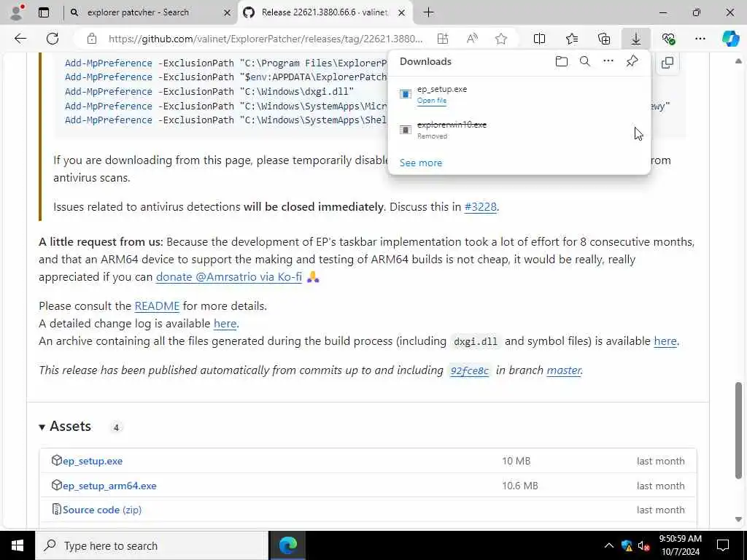
Task: Download Source code (zip) asset
Action: click(102, 510)
